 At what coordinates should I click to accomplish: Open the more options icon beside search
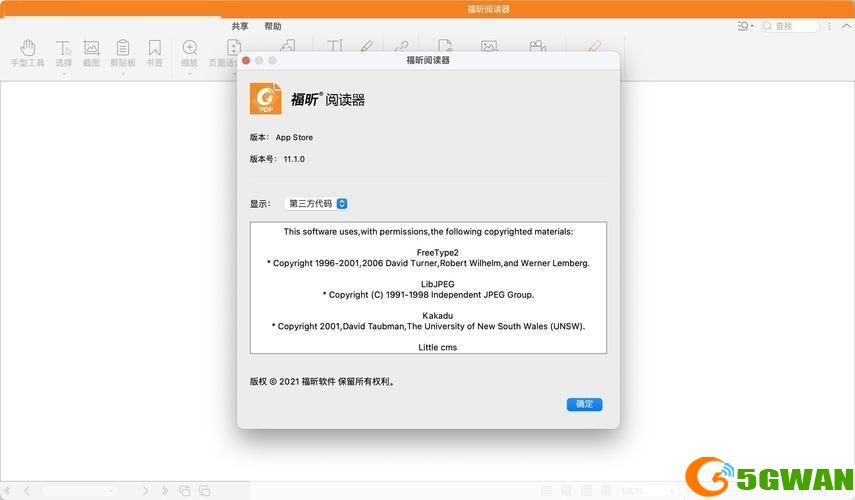click(829, 26)
